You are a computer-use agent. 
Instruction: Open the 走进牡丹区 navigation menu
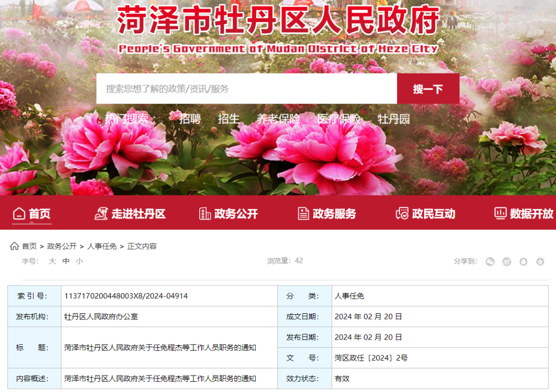(130, 213)
